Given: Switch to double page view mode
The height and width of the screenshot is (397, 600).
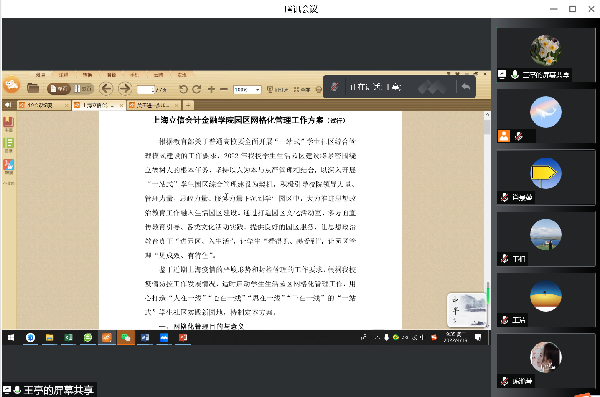Looking at the screenshot, I should tap(83, 89).
